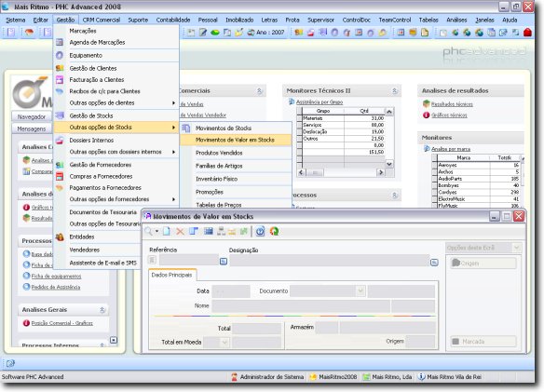Open Posição Comercial - Gráficos link
544x392 pixels.
(x=61, y=323)
